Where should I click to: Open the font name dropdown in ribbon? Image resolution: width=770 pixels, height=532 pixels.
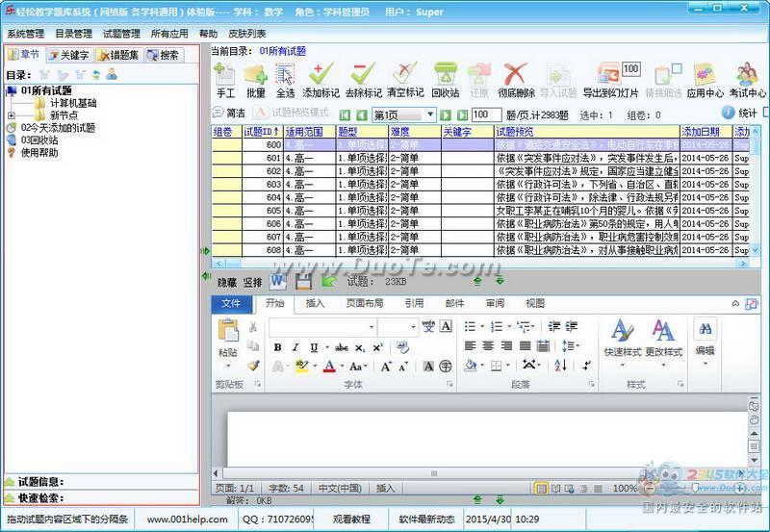coord(372,326)
